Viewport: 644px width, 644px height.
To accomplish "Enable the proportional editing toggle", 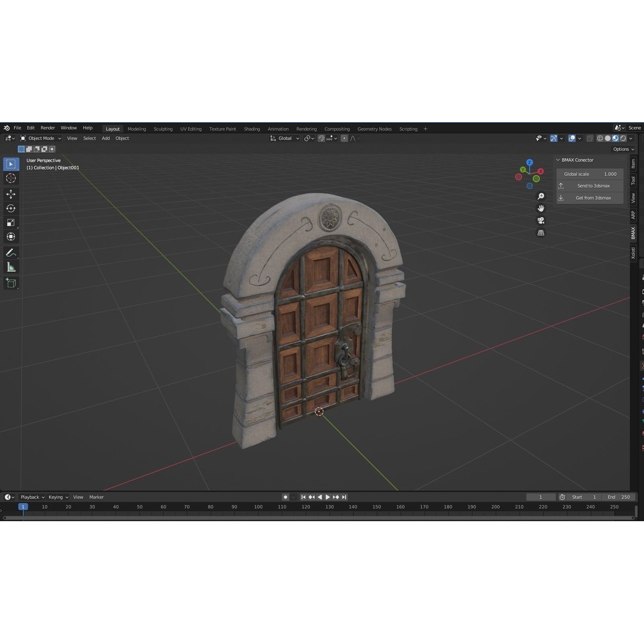I will point(344,138).
